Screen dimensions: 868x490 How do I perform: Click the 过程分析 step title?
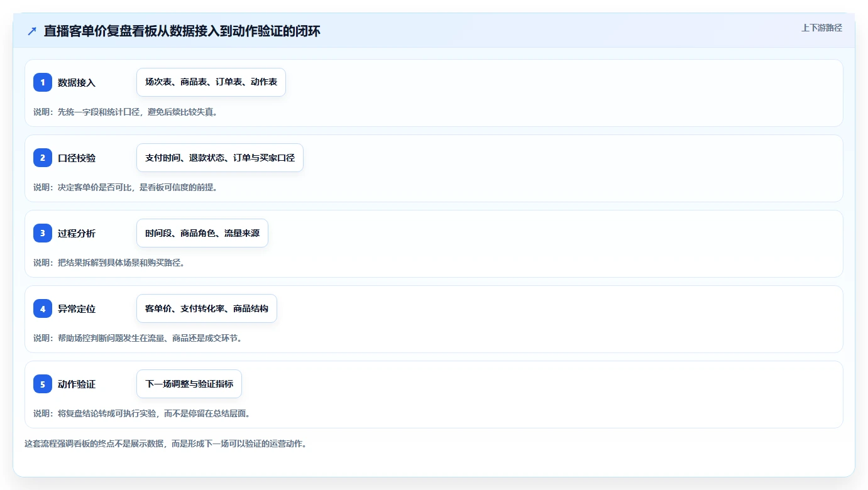pos(77,233)
